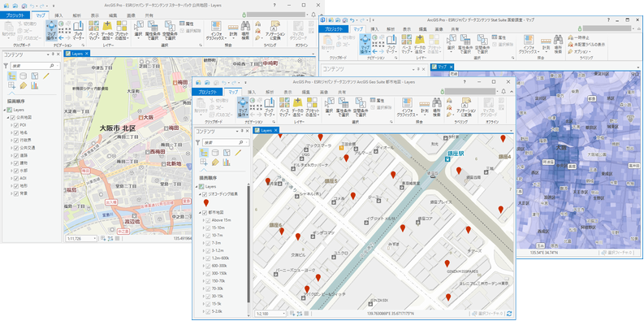Collapse the 公共地図 group in Contents

pos(8,118)
